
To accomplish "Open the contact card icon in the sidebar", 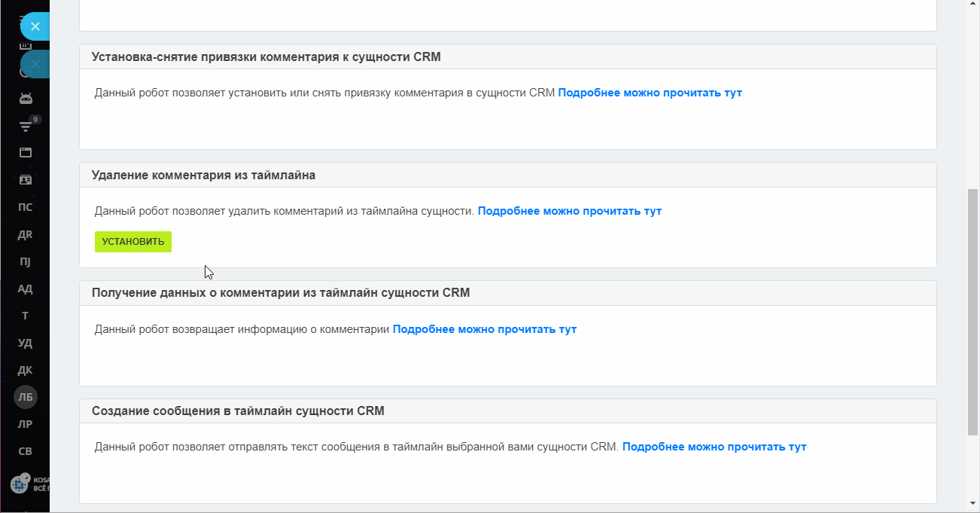I will pos(26,180).
